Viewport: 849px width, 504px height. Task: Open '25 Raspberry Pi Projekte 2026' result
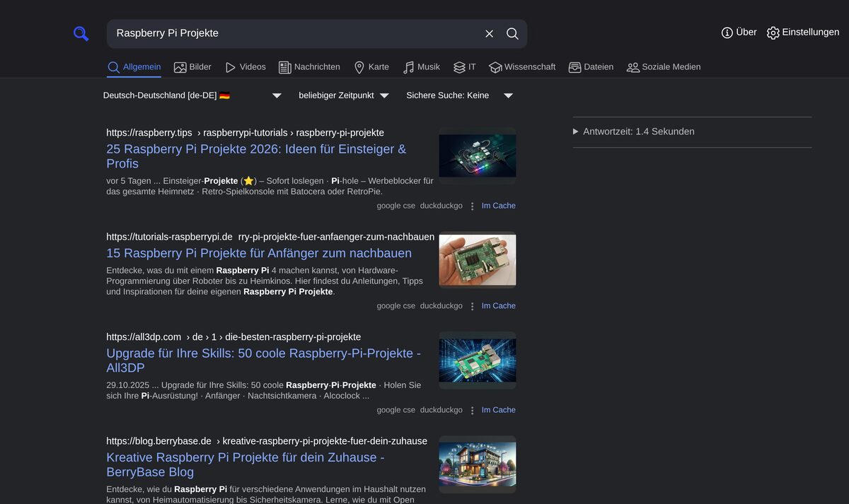256,156
